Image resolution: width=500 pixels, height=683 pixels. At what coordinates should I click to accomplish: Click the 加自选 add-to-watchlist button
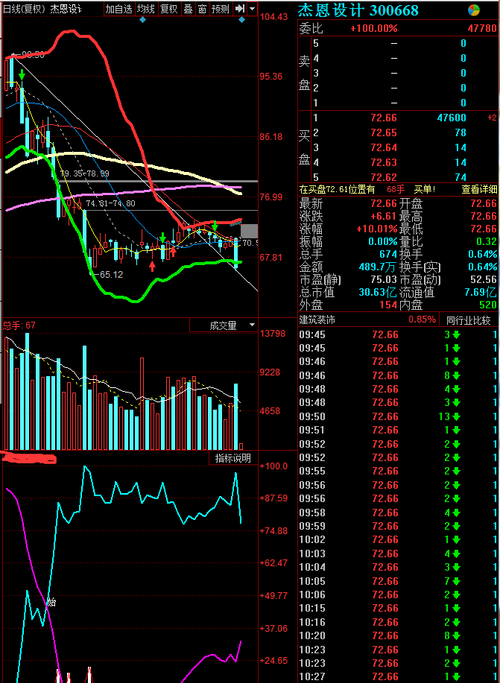pos(119,8)
